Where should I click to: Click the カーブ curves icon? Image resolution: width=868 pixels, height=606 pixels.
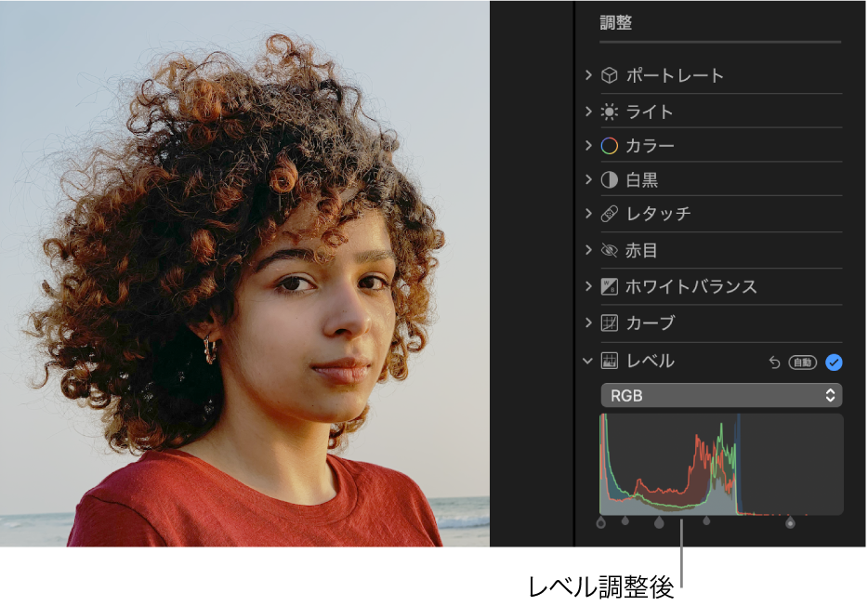click(609, 323)
